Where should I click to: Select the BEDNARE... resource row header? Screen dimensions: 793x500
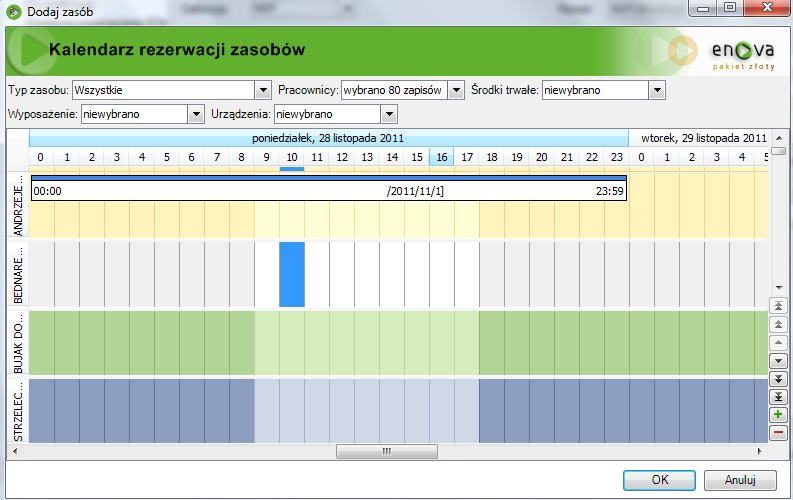tap(18, 275)
